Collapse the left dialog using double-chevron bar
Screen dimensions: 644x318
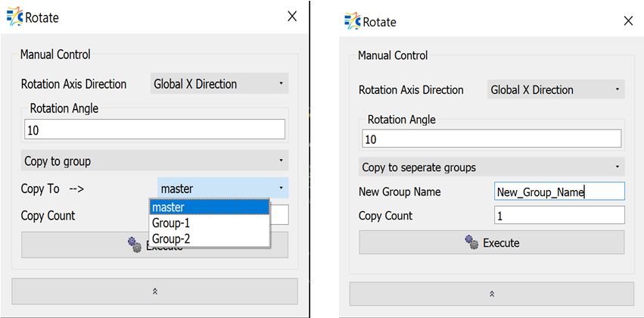154,291
